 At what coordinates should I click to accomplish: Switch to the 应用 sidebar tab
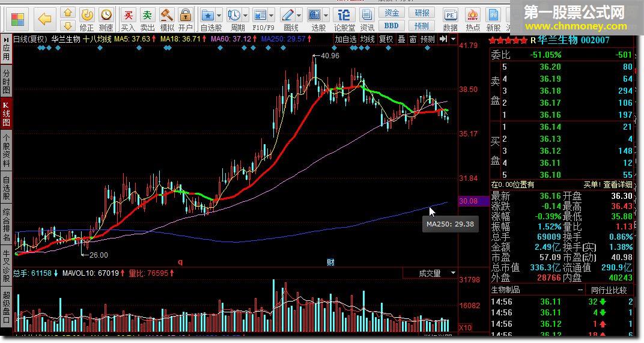[6, 49]
